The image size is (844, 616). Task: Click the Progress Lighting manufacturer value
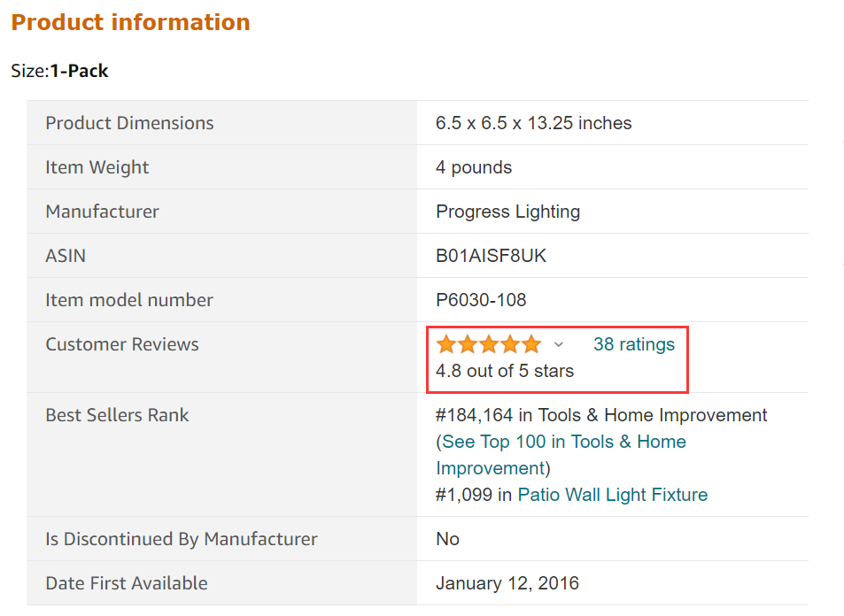[x=507, y=212]
